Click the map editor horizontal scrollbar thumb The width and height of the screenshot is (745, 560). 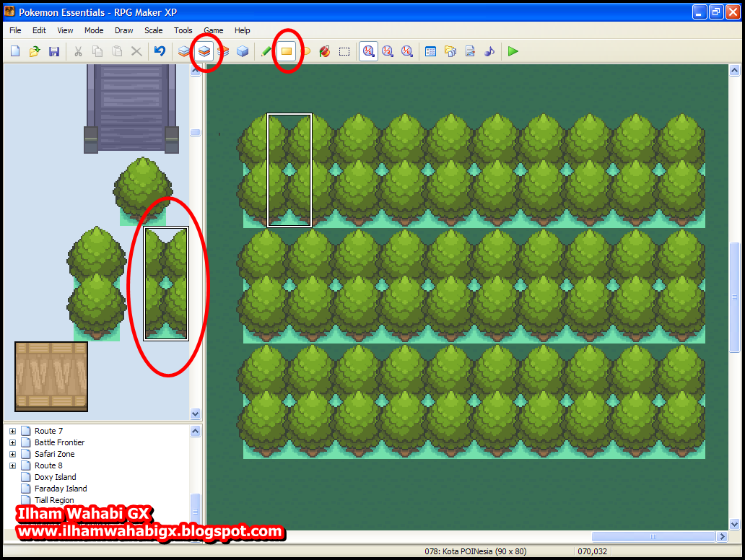(x=653, y=536)
